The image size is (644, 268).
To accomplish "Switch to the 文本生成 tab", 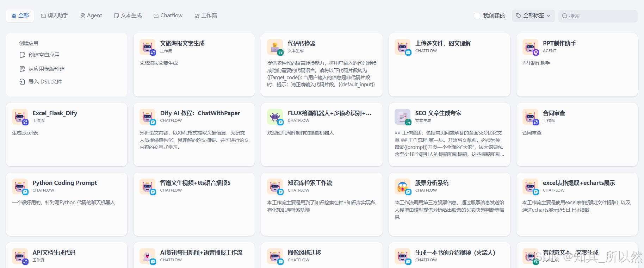I will 128,15.
